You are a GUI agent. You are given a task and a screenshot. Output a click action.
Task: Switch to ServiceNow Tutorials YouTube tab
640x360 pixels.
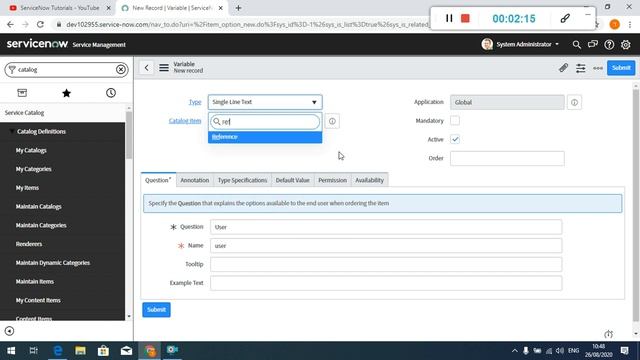point(60,8)
